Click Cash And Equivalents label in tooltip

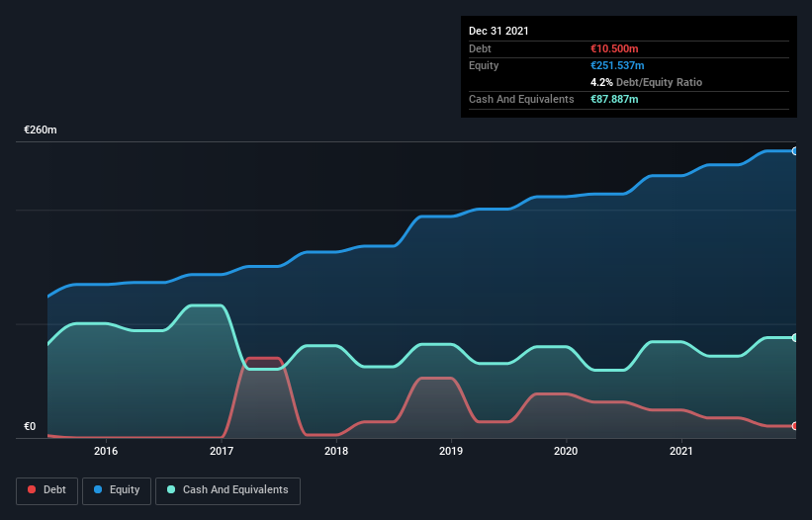[521, 99]
